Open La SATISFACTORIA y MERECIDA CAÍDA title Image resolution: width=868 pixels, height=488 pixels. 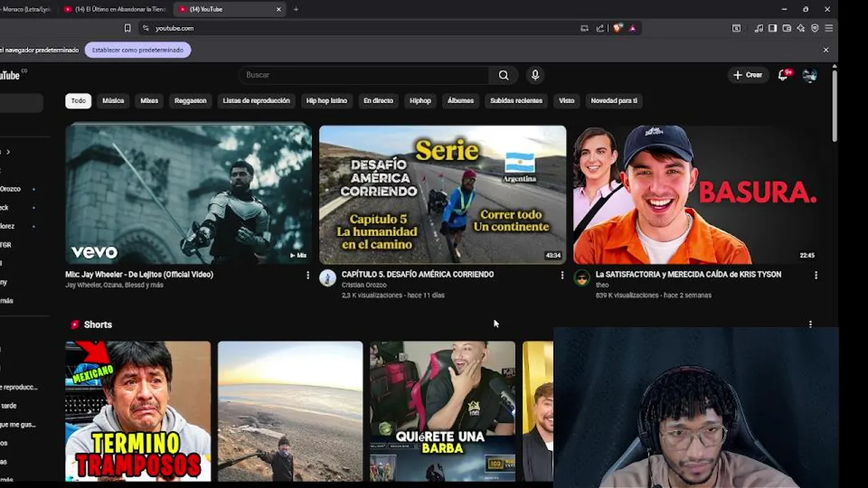pos(688,274)
